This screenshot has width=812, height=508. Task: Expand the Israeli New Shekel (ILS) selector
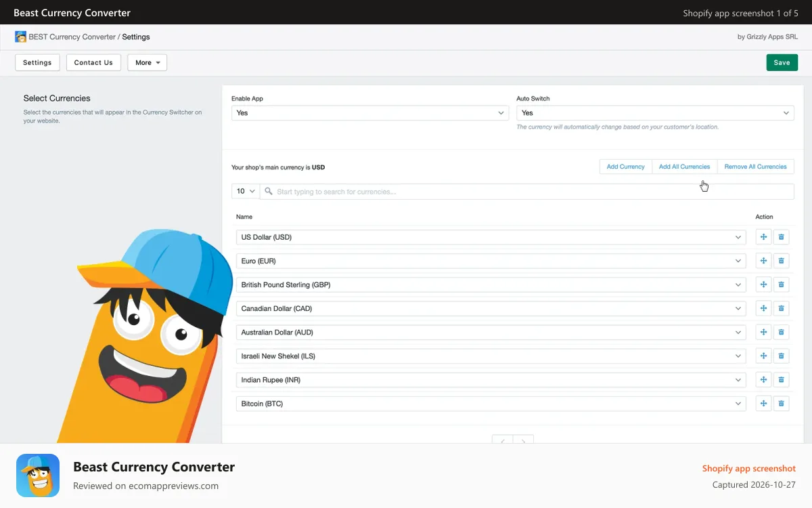coord(491,356)
